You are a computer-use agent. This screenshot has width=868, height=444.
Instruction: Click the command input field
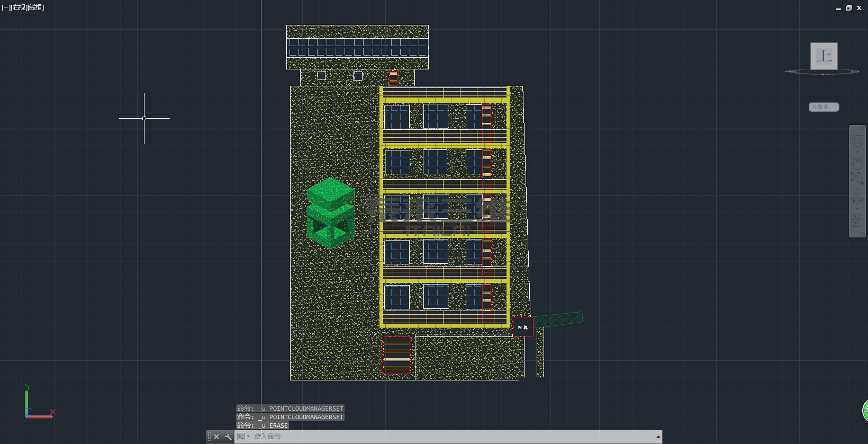450,437
